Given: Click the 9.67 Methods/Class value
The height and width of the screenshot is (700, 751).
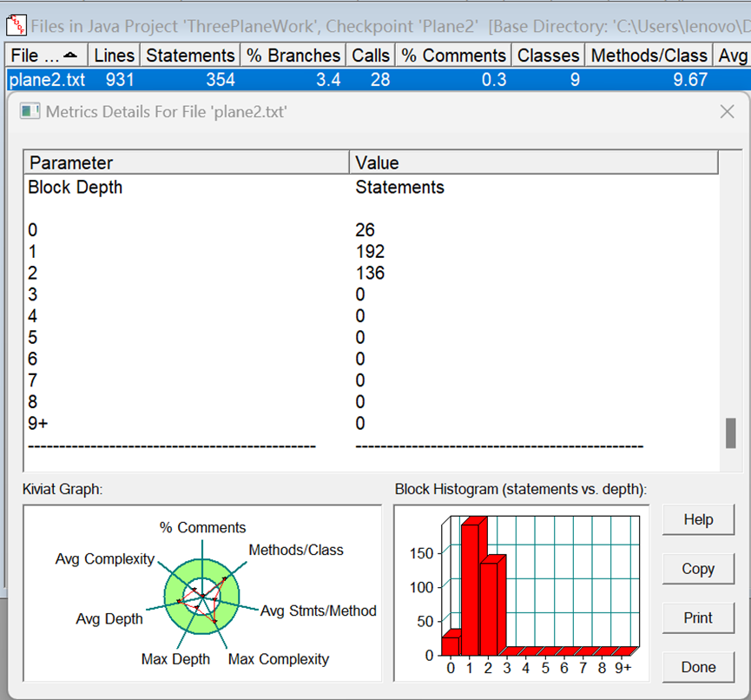Looking at the screenshot, I should coord(690,80).
